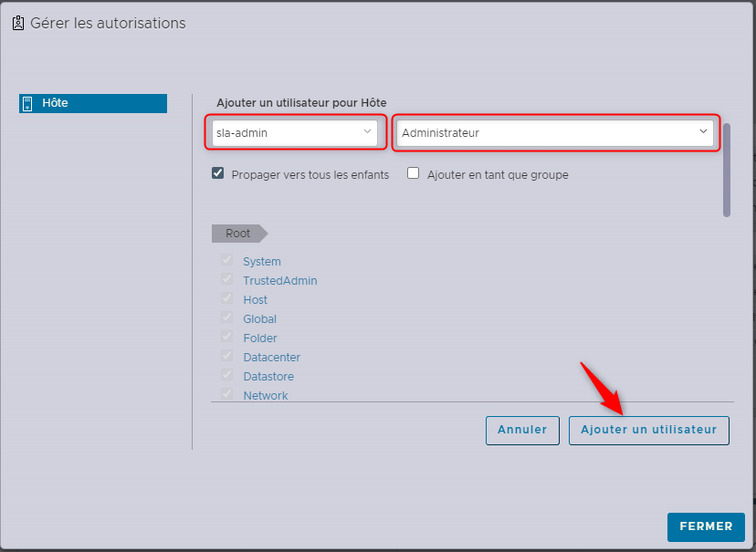This screenshot has height=552, width=756.
Task: Click the permissions icon beside dialog title
Action: point(18,24)
